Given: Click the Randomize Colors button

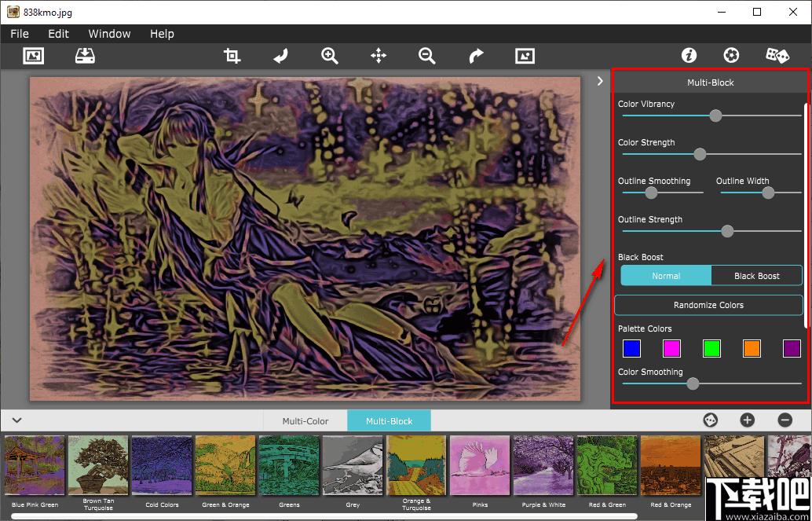Looking at the screenshot, I should pyautogui.click(x=708, y=306).
